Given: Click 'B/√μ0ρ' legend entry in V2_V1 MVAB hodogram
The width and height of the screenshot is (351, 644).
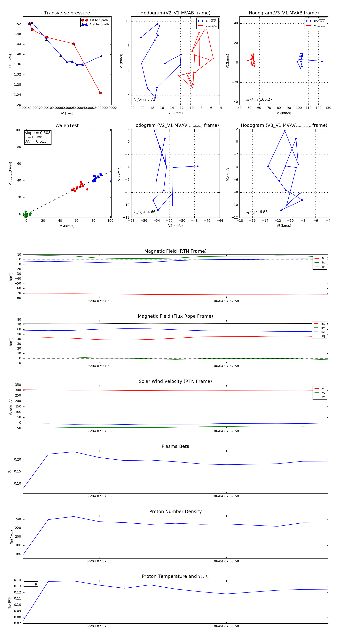Looking at the screenshot, I should tap(207, 21).
